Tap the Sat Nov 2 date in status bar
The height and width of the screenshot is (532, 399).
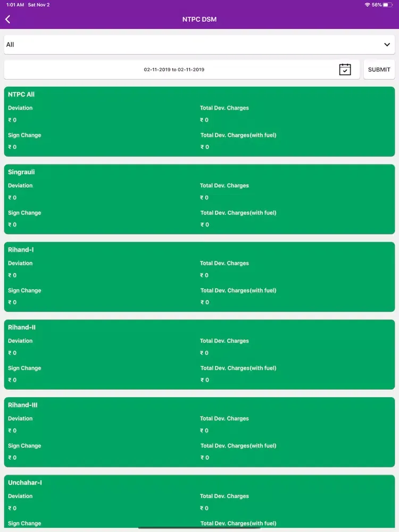[x=39, y=5]
